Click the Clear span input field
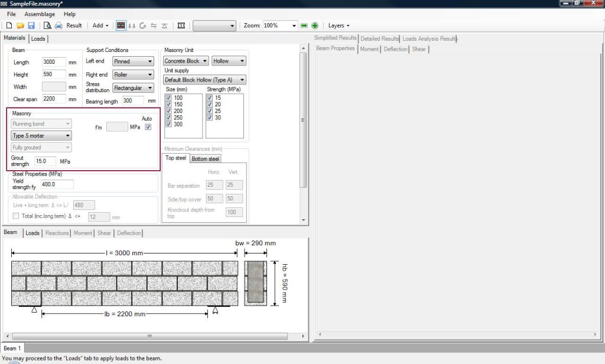 (54, 99)
